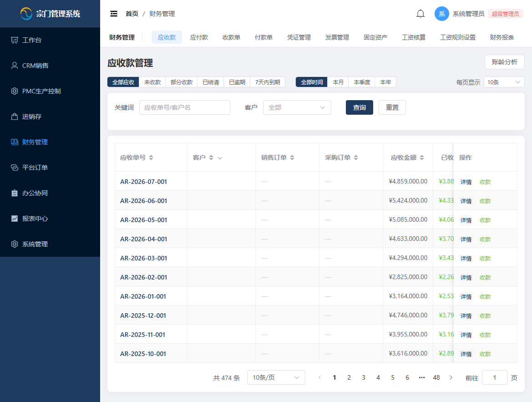Click the 系统管理员 avatar icon

pyautogui.click(x=442, y=14)
